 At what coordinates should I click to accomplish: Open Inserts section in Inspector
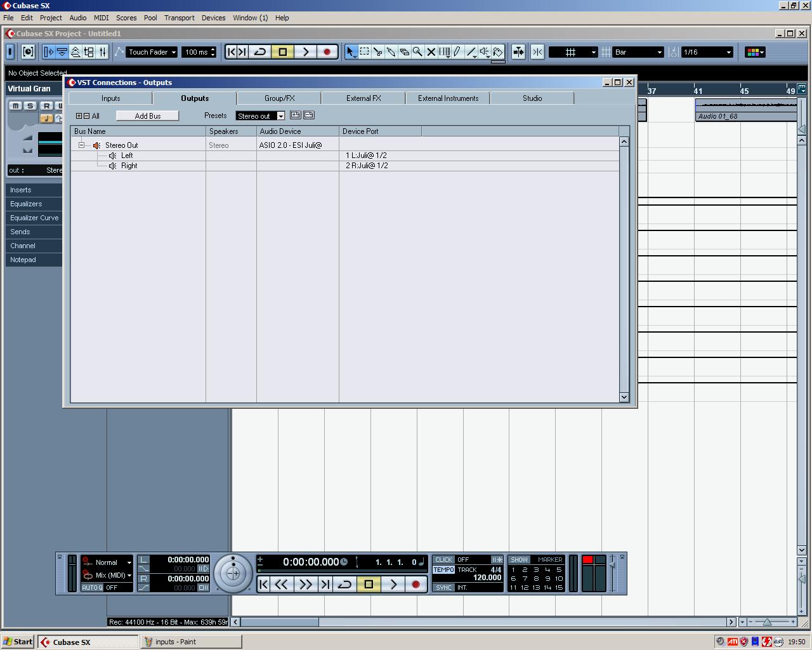click(34, 190)
